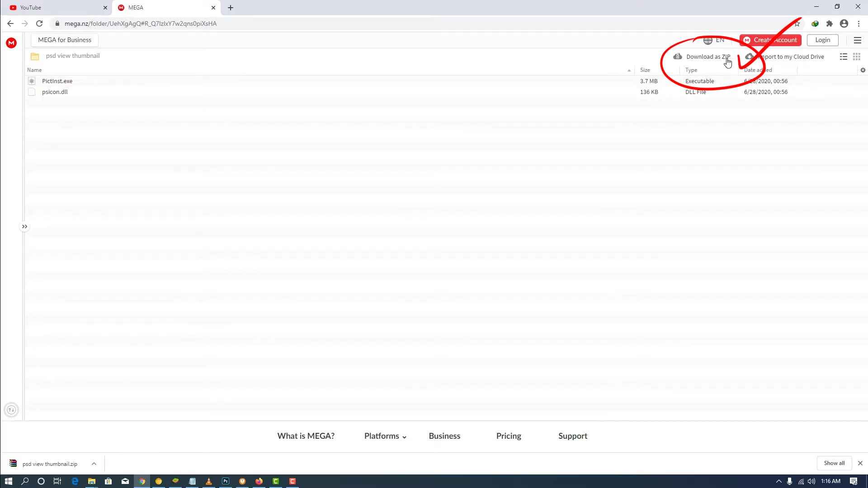
Task: Click the 3.7 MB size value
Action: (x=649, y=81)
